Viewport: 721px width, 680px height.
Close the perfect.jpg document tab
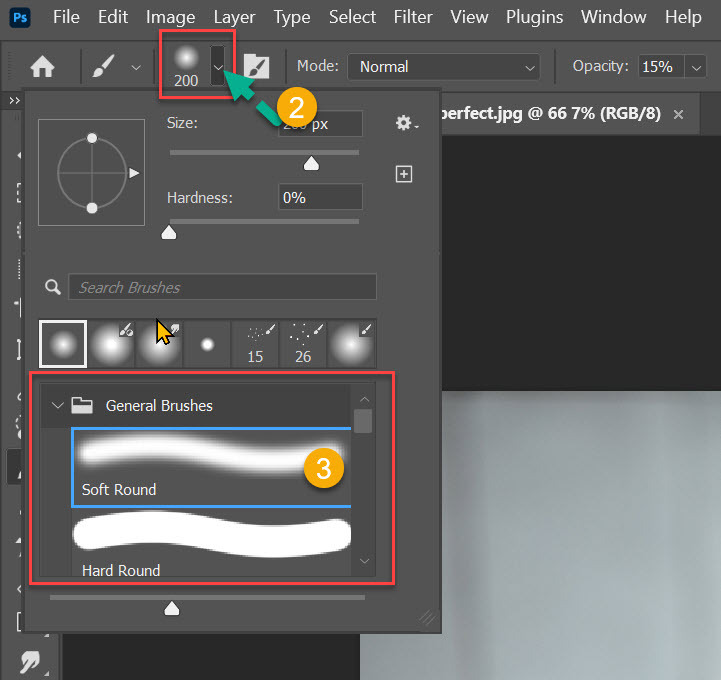click(678, 114)
